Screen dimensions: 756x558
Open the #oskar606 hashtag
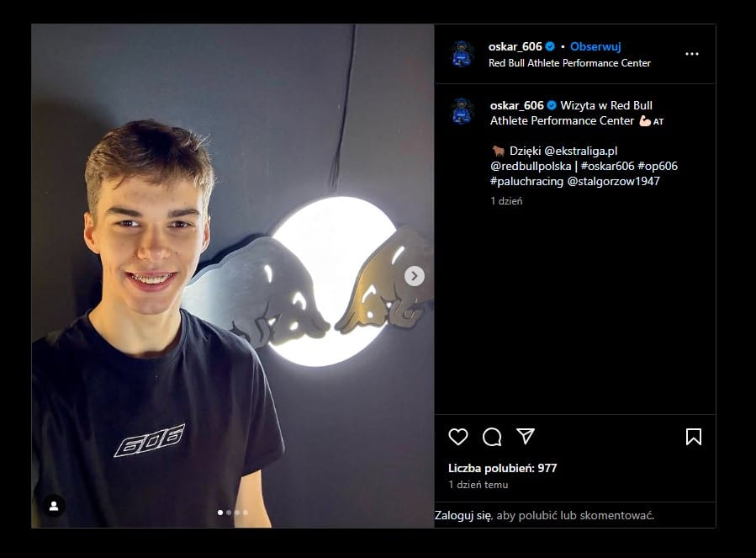(x=607, y=166)
